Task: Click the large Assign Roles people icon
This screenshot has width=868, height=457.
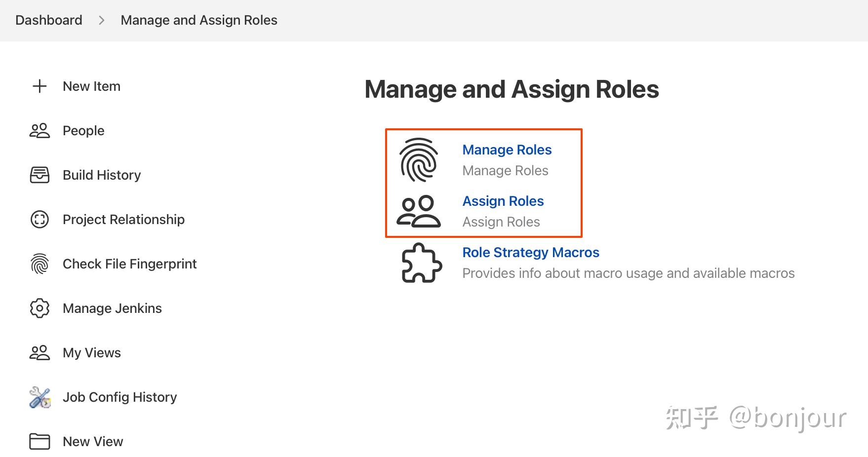Action: tap(419, 211)
